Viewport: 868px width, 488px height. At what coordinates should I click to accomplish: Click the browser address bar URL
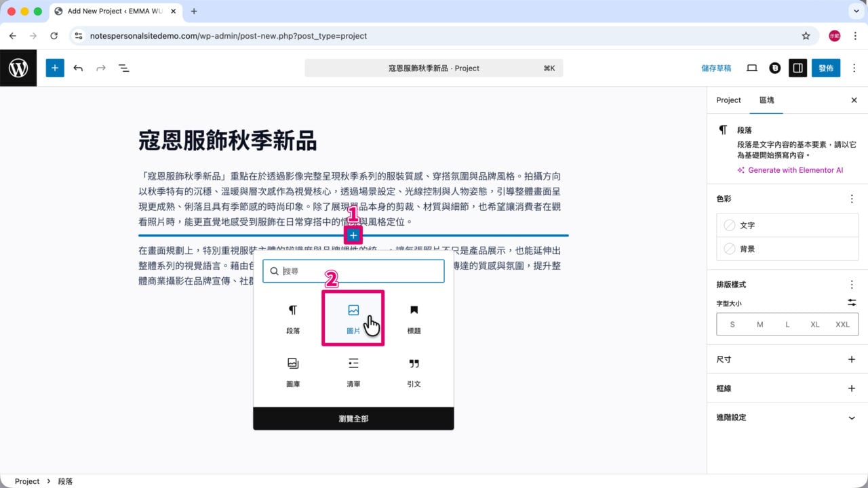229,36
